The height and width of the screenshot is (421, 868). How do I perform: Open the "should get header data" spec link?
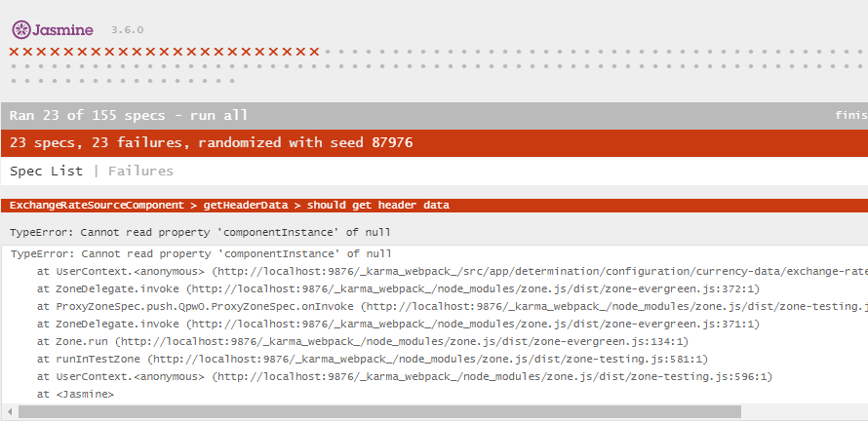point(378,206)
